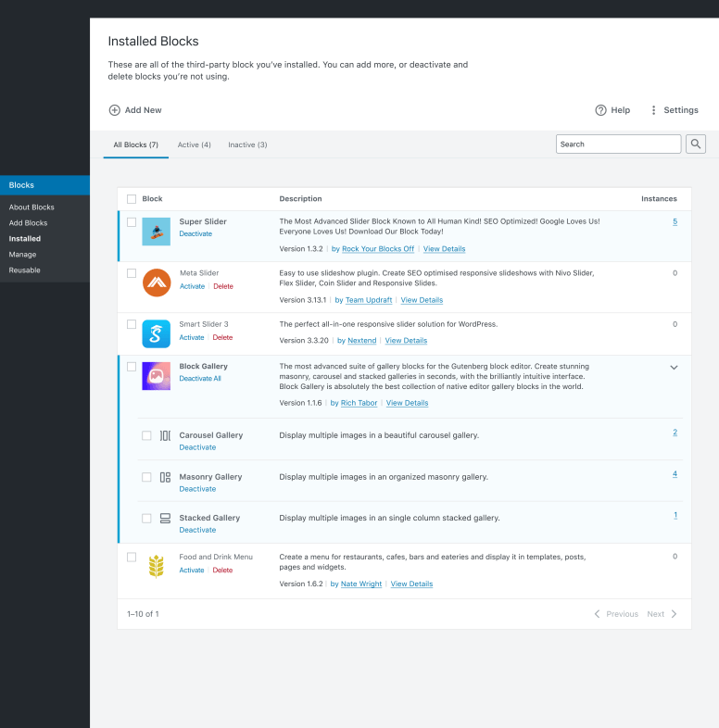
Task: Delete the Smart Slider 3 block
Action: pos(222,337)
